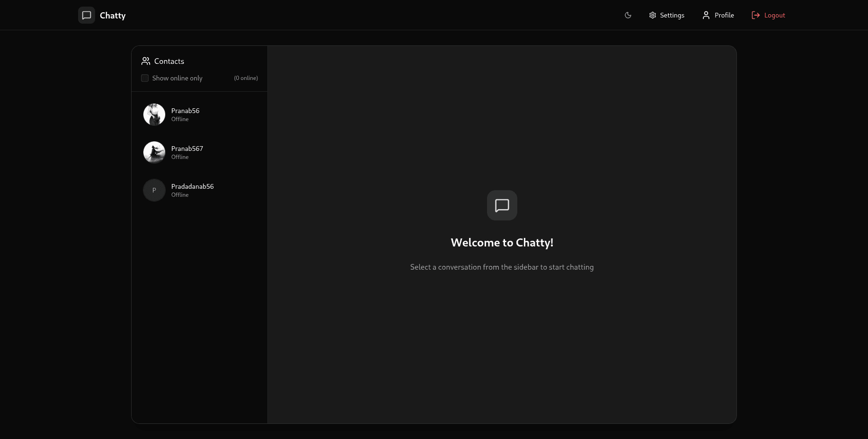Click Pradadanab56's 'P' placeholder avatar
The image size is (868, 439).
154,190
